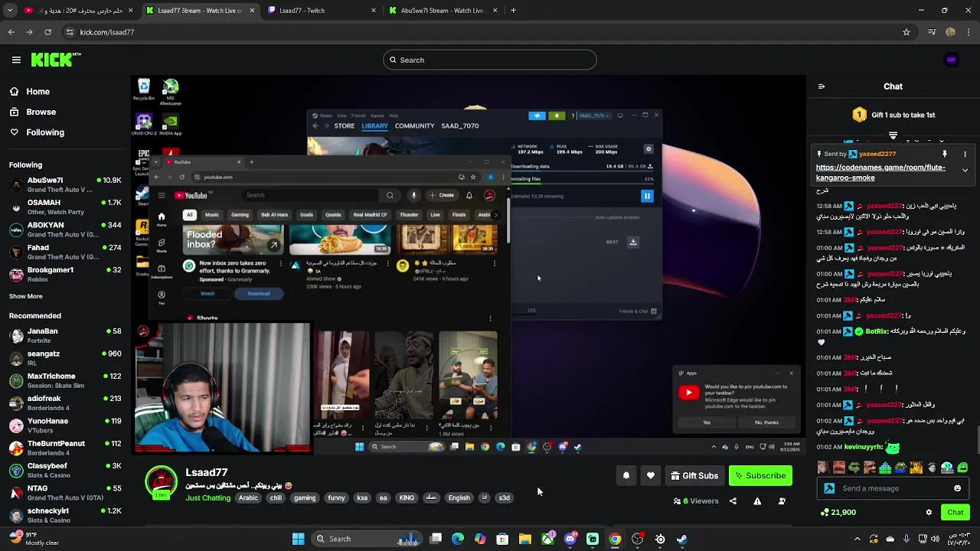
Task: Open Following in Kick sidebar
Action: point(45,132)
